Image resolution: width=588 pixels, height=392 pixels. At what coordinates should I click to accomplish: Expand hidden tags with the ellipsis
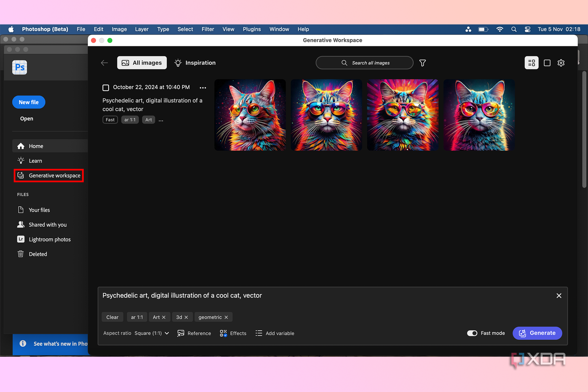pos(161,120)
